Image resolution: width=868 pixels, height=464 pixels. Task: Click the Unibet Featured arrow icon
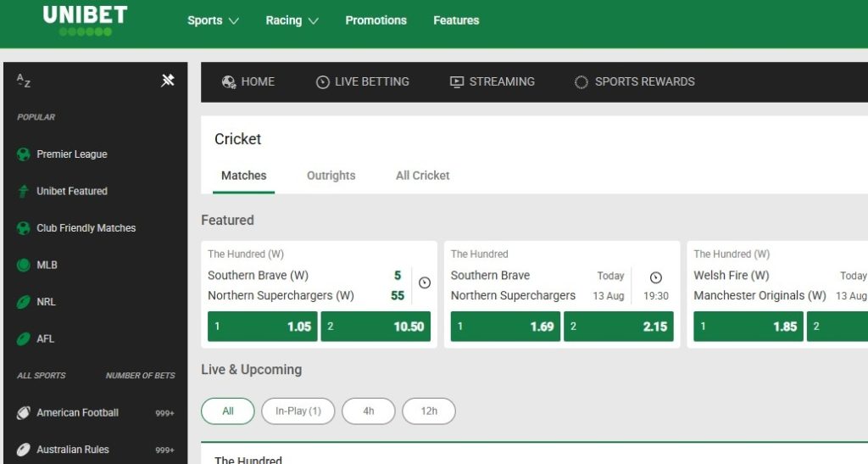pyautogui.click(x=23, y=191)
